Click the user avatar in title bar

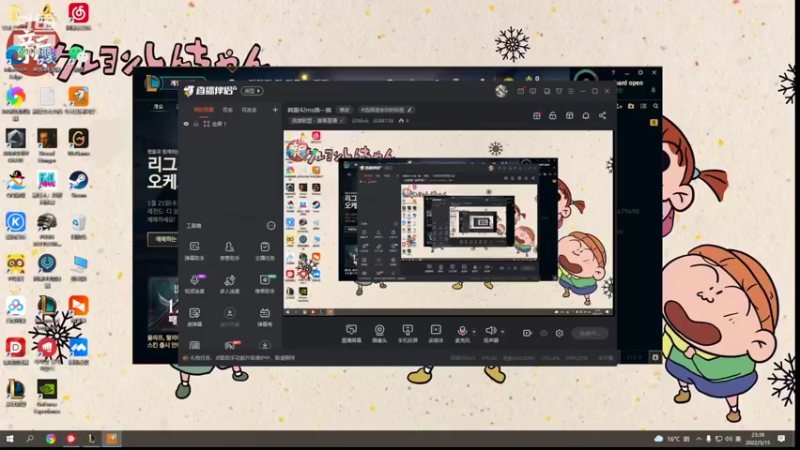501,91
